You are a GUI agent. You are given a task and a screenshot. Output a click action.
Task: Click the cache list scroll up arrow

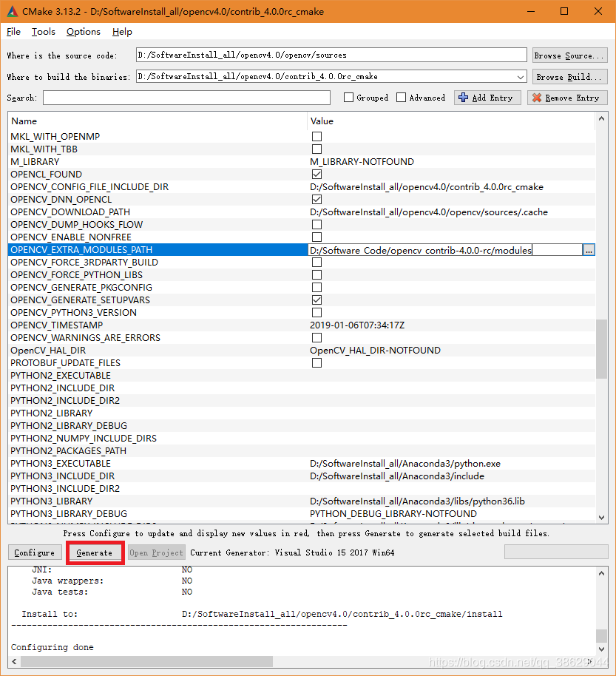pos(601,118)
